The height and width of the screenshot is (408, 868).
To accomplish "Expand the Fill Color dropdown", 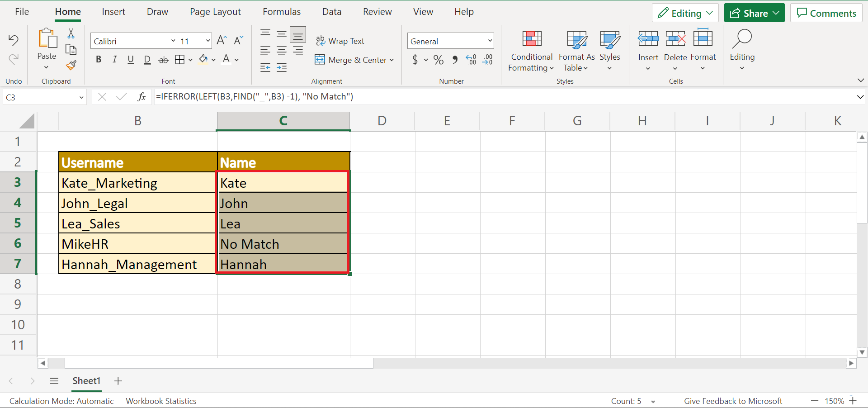I will click(213, 59).
